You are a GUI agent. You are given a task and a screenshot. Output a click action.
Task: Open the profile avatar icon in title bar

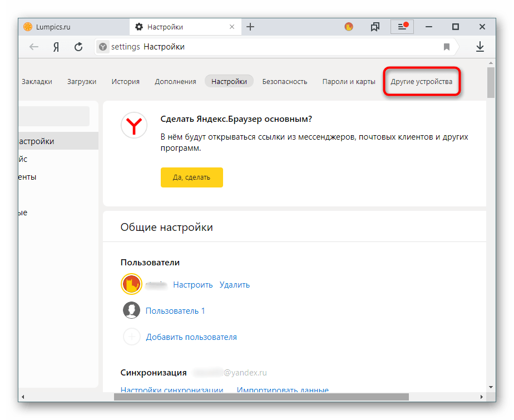pyautogui.click(x=349, y=27)
